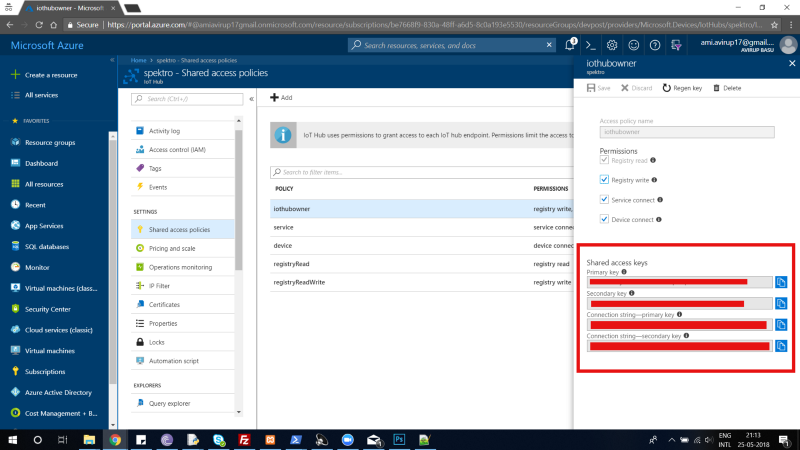800x450 pixels.
Task: Copy the connection string primary key
Action: 781,325
